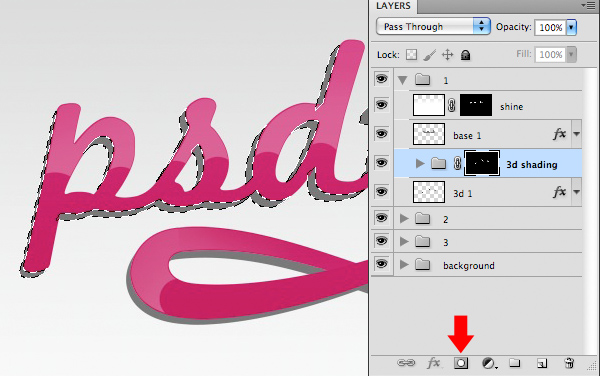Click folder icon of group 2
The image size is (600, 376).
coord(423,218)
